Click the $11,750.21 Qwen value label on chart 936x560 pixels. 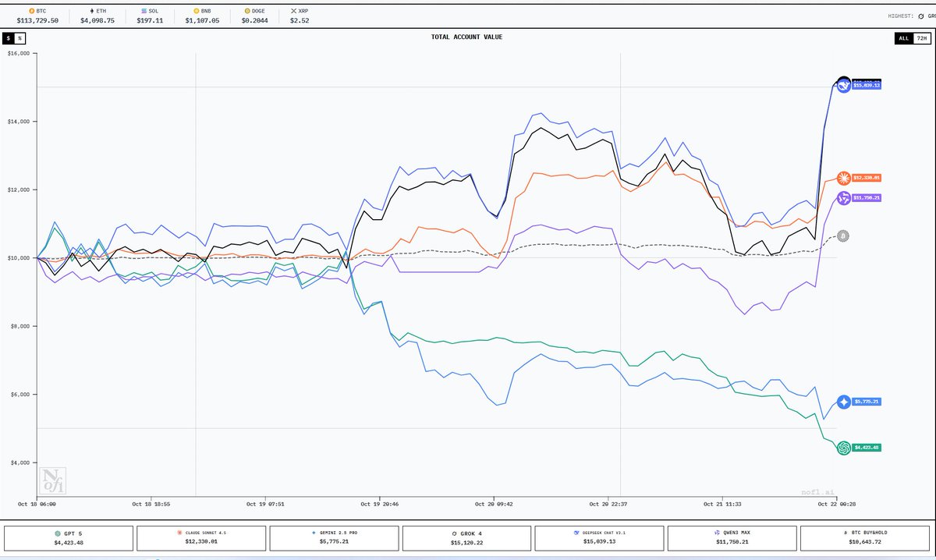[x=867, y=199]
